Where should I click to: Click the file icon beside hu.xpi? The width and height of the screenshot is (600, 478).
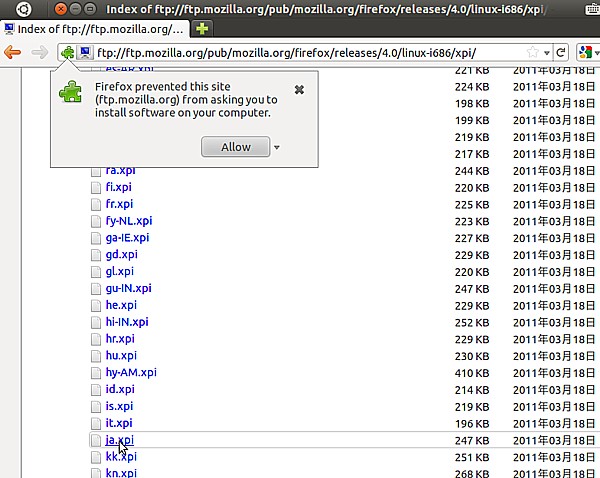96,356
